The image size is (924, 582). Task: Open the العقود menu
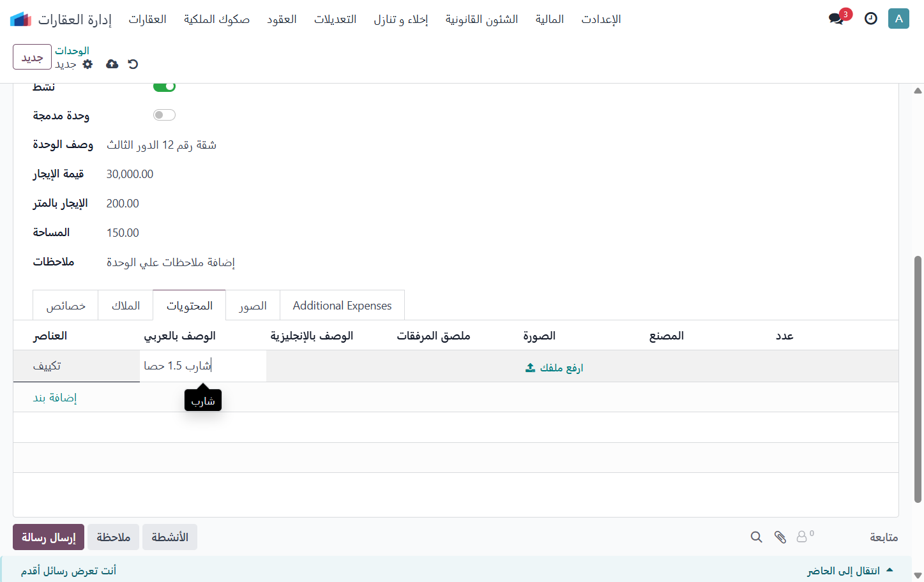[x=282, y=19]
